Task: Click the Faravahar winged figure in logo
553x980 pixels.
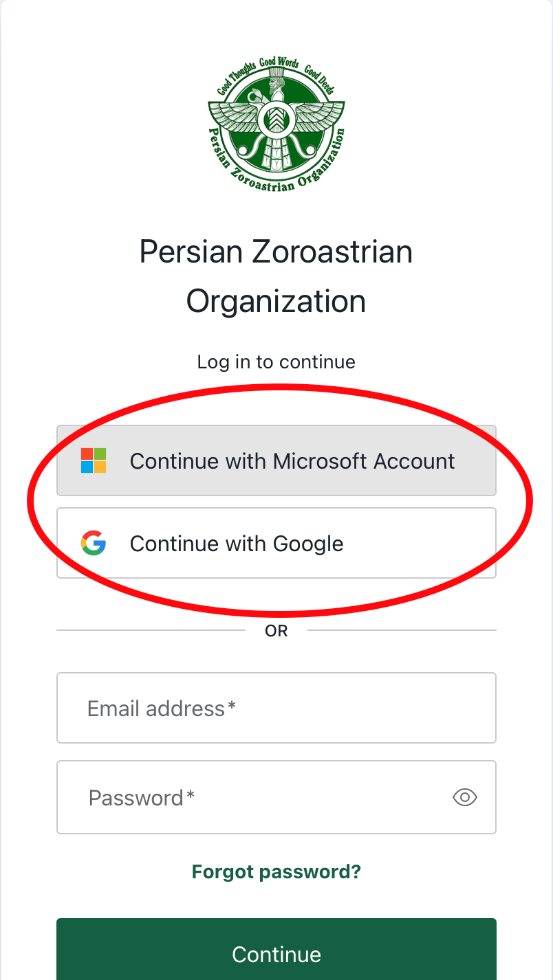Action: click(276, 117)
